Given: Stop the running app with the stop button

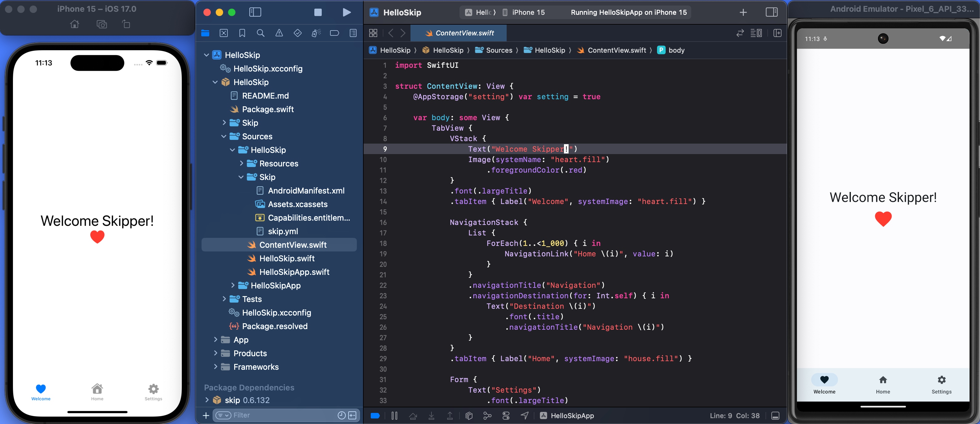Looking at the screenshot, I should 318,12.
